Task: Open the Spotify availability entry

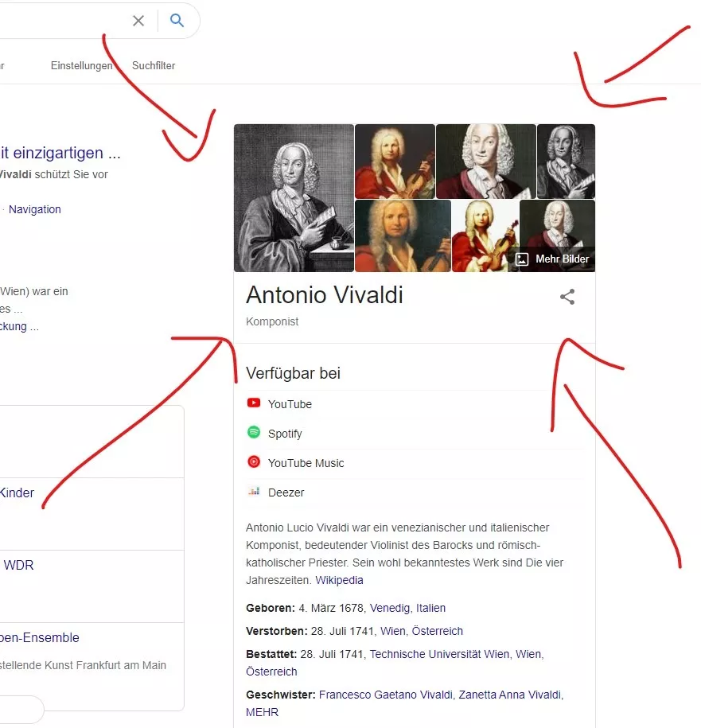Action: tap(415, 433)
